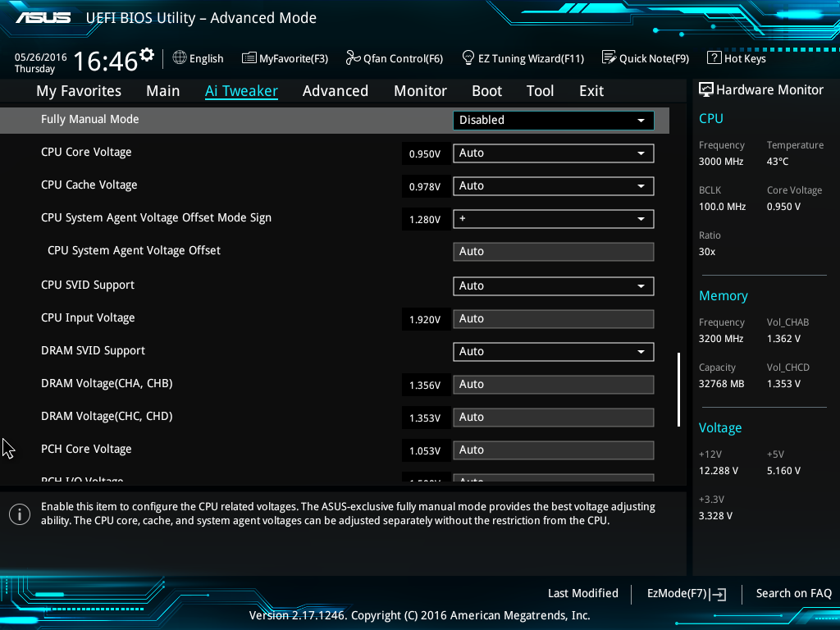Click the settings list scrollbar thumb

[x=678, y=390]
